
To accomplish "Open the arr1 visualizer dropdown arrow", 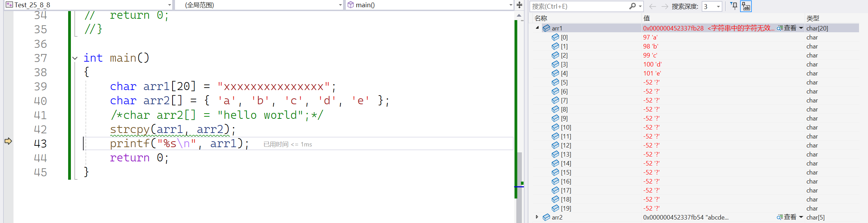I will tap(801, 28).
